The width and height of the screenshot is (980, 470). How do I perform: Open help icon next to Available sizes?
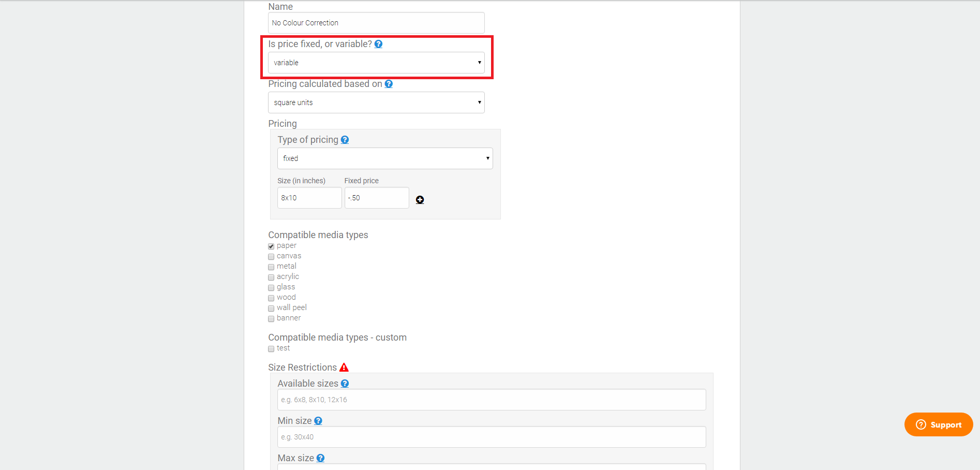(345, 384)
